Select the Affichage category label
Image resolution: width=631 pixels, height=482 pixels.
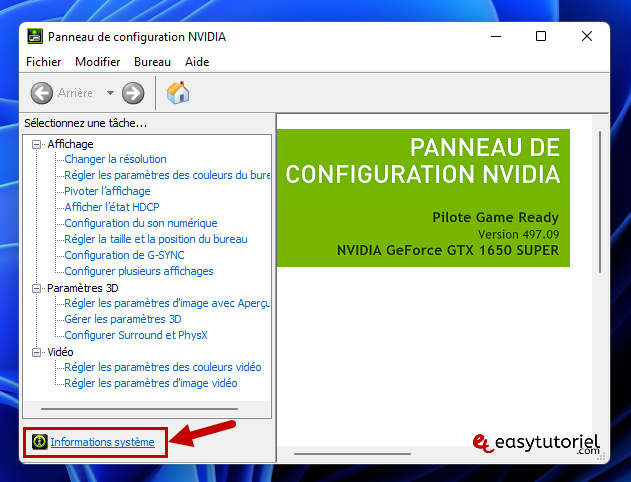tap(70, 144)
